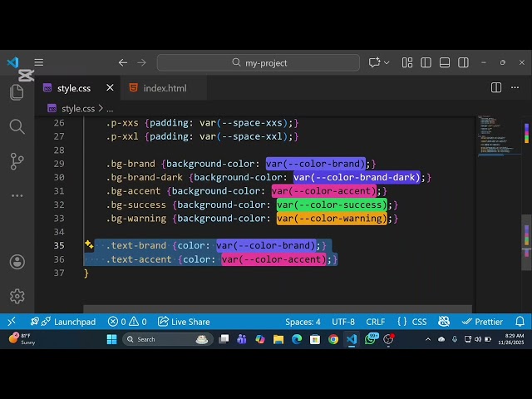Screen dimensions: 532x399
Task: Open the remote window icon in status bar
Action: point(11,322)
